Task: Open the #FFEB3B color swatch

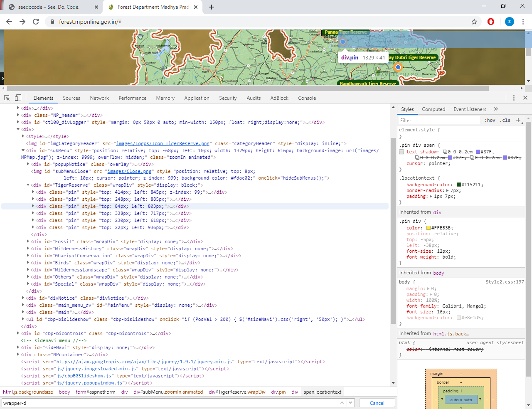Action: pyautogui.click(x=429, y=228)
